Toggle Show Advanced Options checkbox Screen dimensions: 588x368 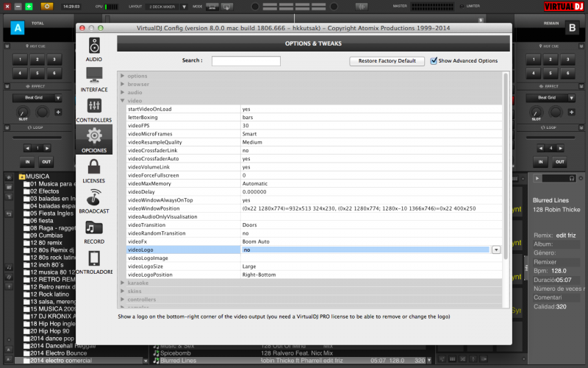click(434, 60)
